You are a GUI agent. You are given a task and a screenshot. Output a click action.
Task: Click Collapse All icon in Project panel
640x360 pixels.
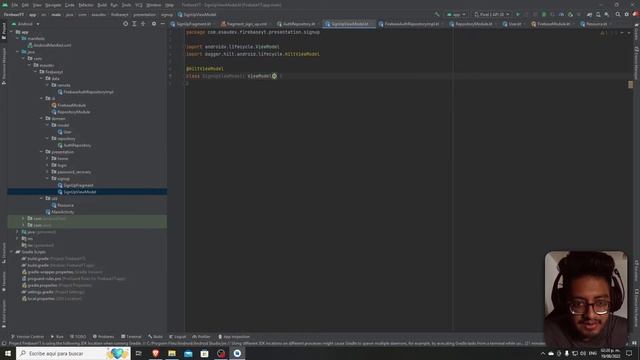tap(143, 24)
